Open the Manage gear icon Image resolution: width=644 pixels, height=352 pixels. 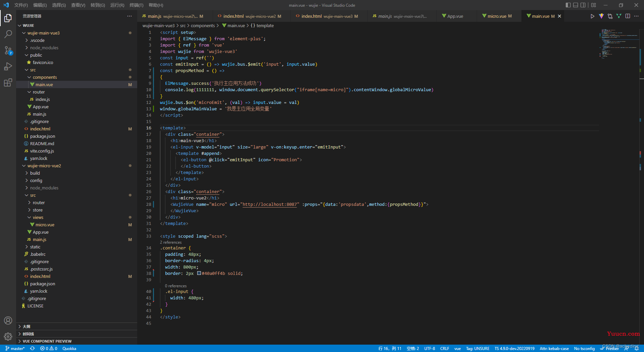(8, 336)
